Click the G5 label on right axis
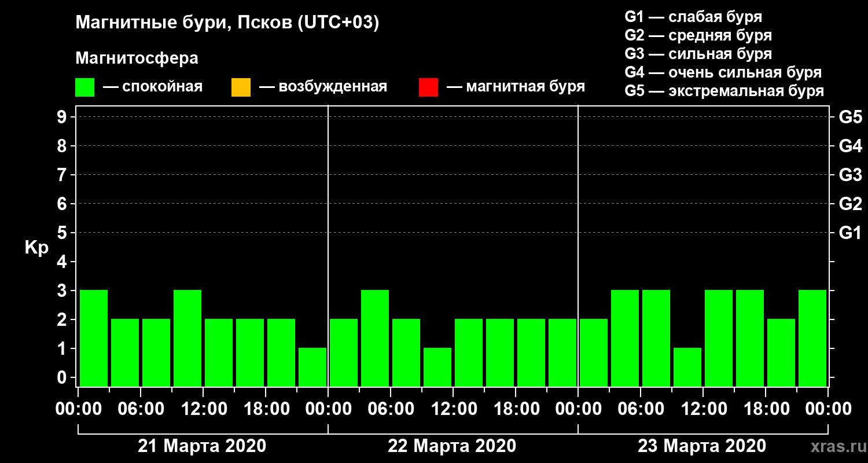 (850, 117)
